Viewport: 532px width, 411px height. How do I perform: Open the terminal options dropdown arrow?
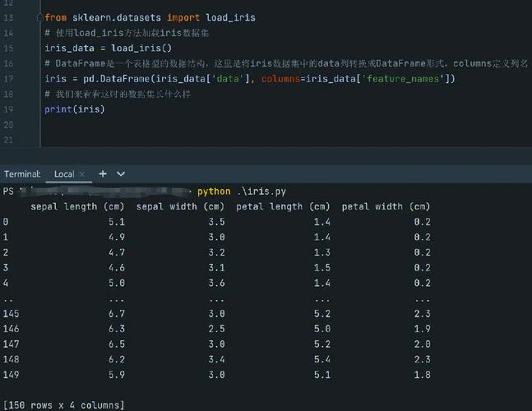pos(121,174)
